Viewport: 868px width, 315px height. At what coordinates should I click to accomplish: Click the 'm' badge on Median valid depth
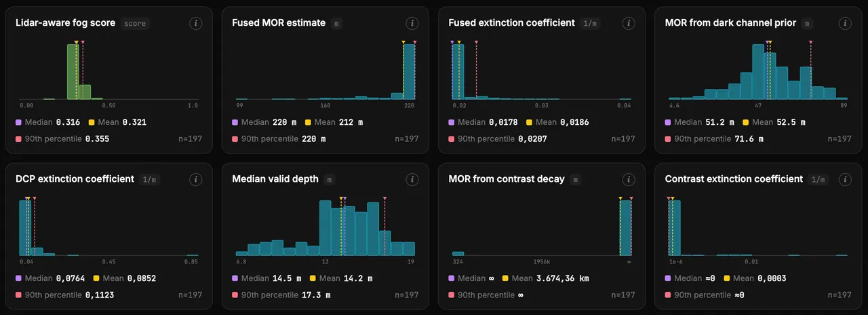point(330,179)
